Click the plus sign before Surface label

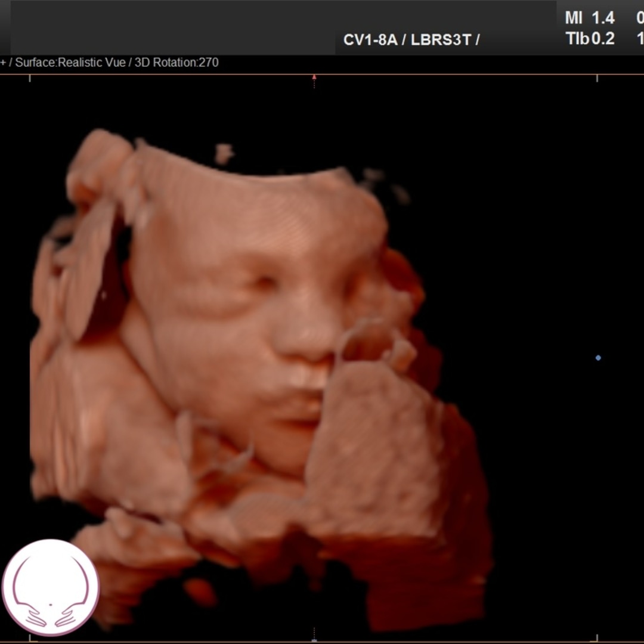[x=4, y=63]
